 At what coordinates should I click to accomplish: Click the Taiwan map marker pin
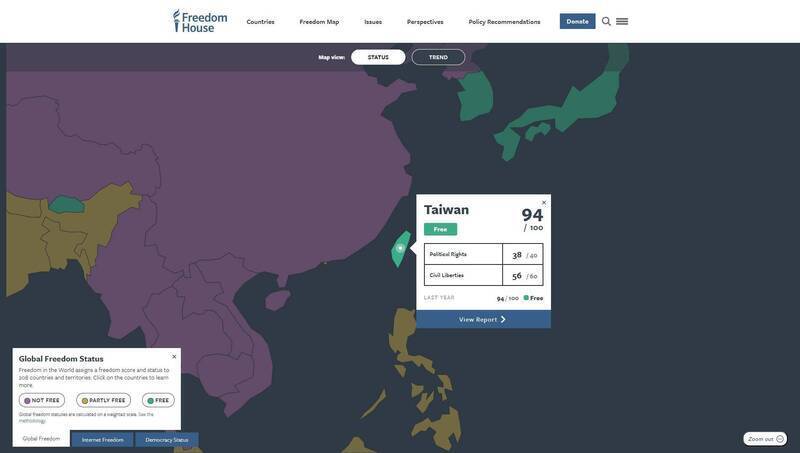(400, 248)
